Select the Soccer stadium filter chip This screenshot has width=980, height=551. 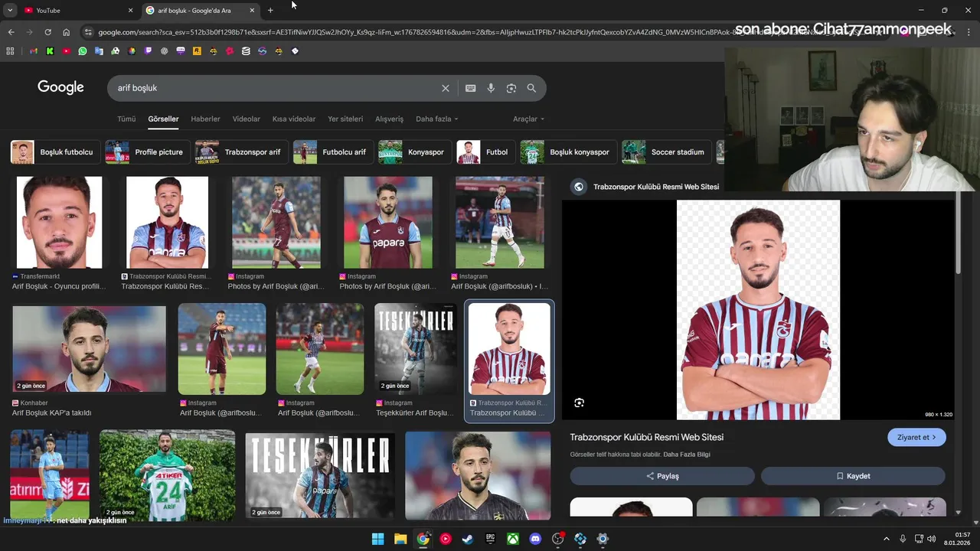666,152
